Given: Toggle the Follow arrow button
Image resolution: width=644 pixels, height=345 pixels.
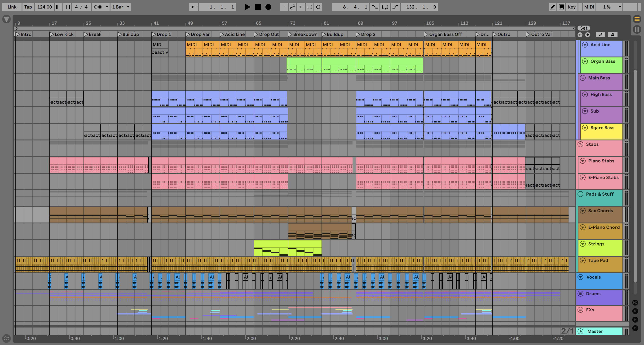Looking at the screenshot, I should pyautogui.click(x=193, y=7).
